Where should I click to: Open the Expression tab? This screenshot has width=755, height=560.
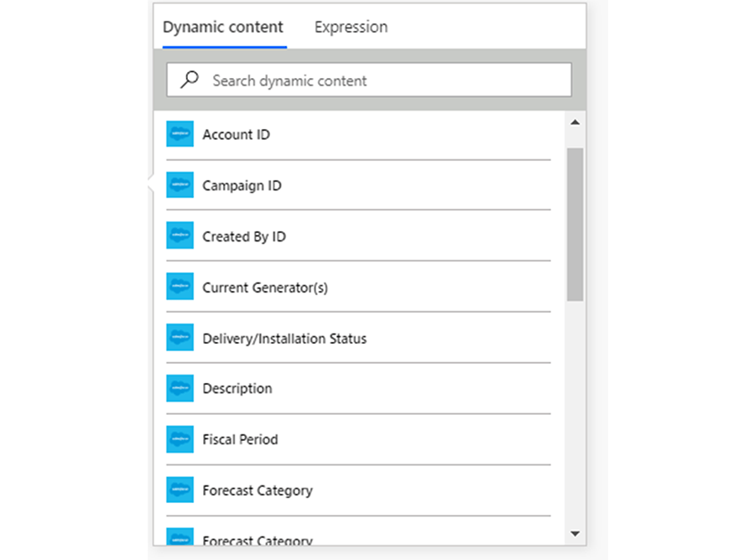click(x=351, y=27)
